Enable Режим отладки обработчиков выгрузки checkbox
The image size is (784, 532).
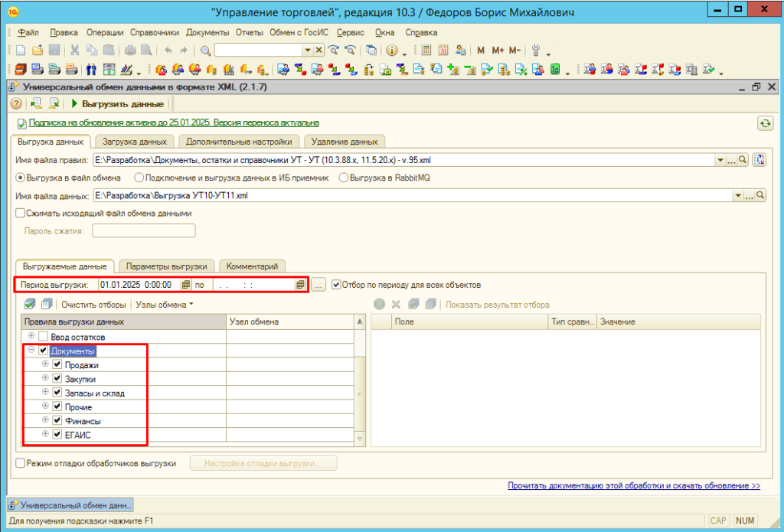(x=21, y=463)
